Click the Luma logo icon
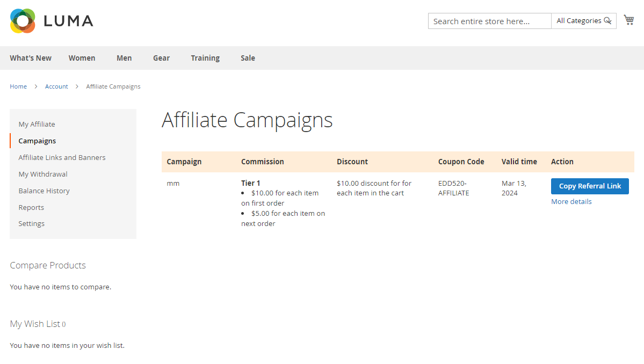Viewport: 644px width, 364px height. [x=23, y=21]
